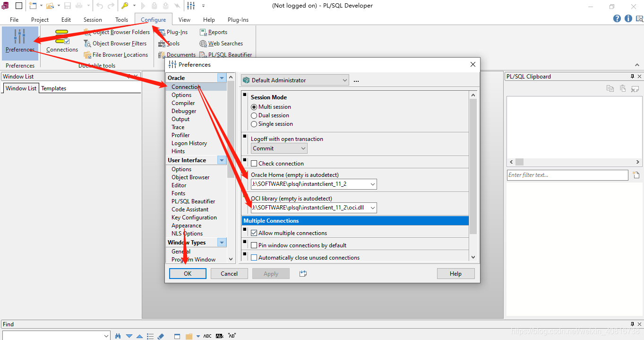Pin the PL/SQL Clipboard panel
Screen dimensions: 644x340
click(x=632, y=76)
